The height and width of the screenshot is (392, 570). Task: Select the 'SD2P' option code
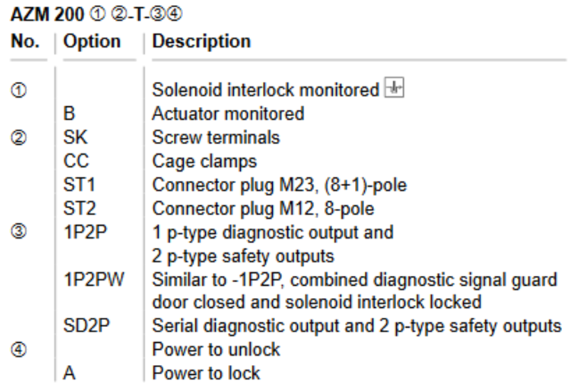[x=86, y=326]
